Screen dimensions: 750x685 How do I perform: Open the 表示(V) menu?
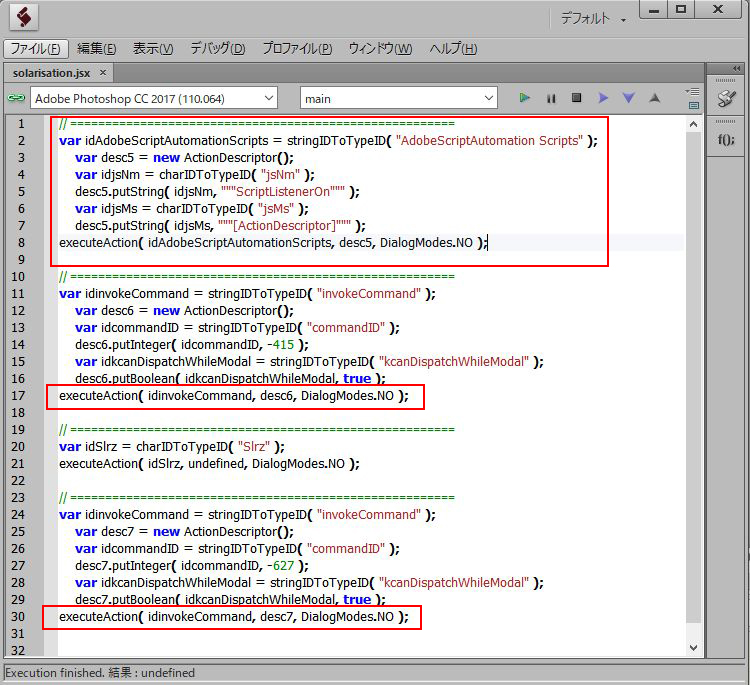tap(153, 48)
